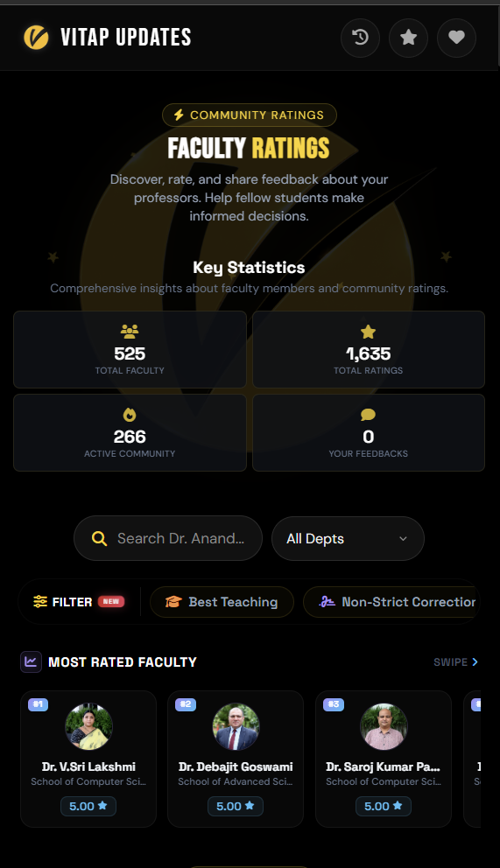Select the Active Community statistics card
Viewport: 500px width, 868px height.
pyautogui.click(x=130, y=433)
